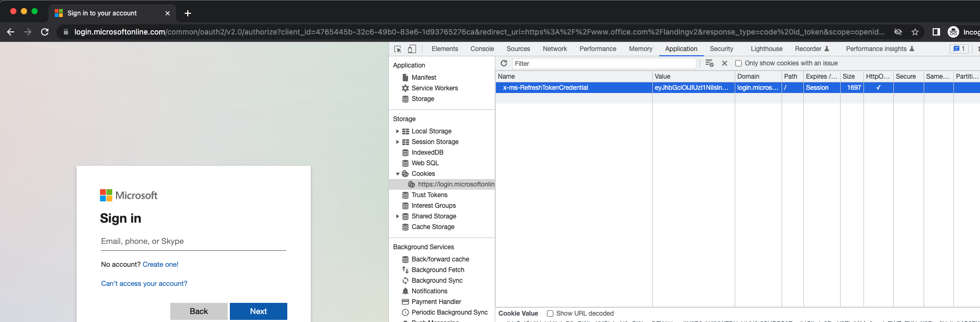This screenshot has height=322, width=980.
Task: Select Storage under the Application section
Action: tap(422, 99)
